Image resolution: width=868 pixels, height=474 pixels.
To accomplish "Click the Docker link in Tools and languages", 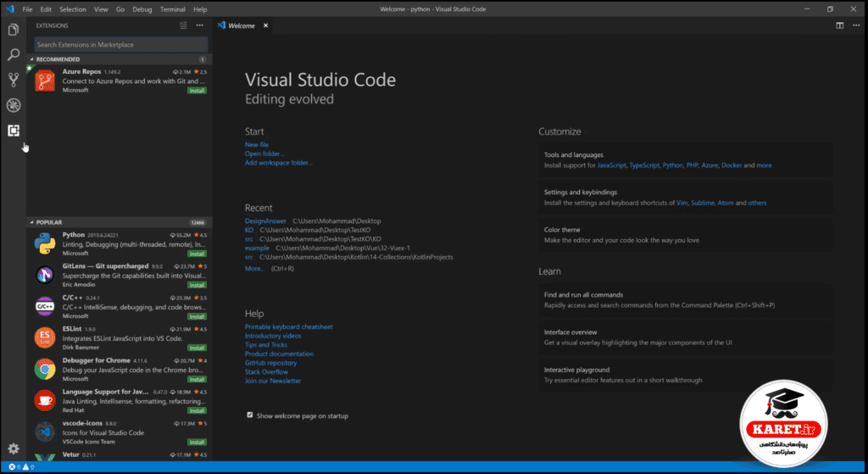I will 732,165.
